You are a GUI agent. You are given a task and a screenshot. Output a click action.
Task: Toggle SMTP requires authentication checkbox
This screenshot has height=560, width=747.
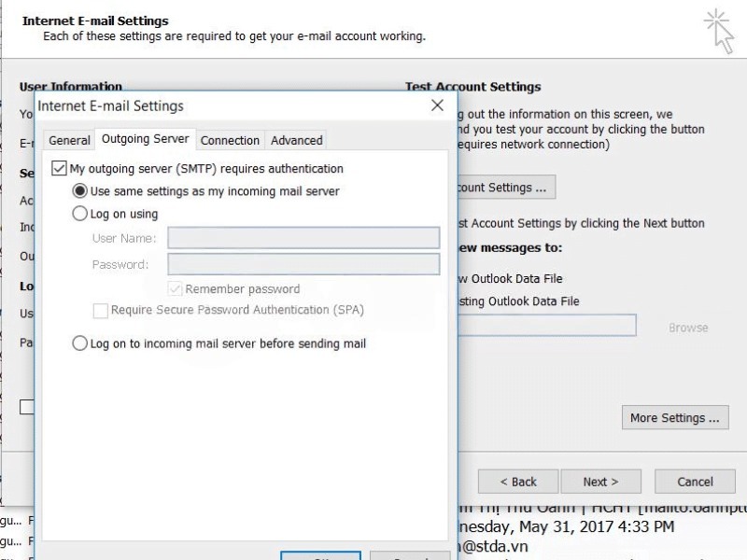click(x=59, y=169)
